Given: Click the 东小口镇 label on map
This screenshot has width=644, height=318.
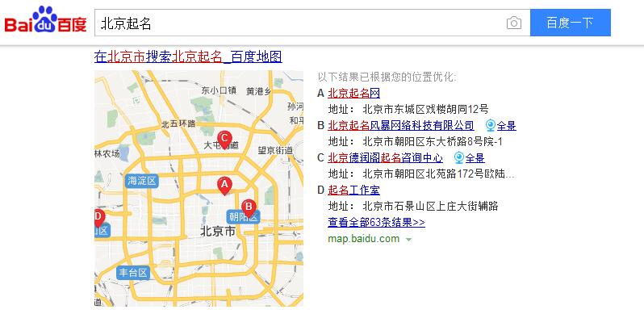Looking at the screenshot, I should [219, 90].
